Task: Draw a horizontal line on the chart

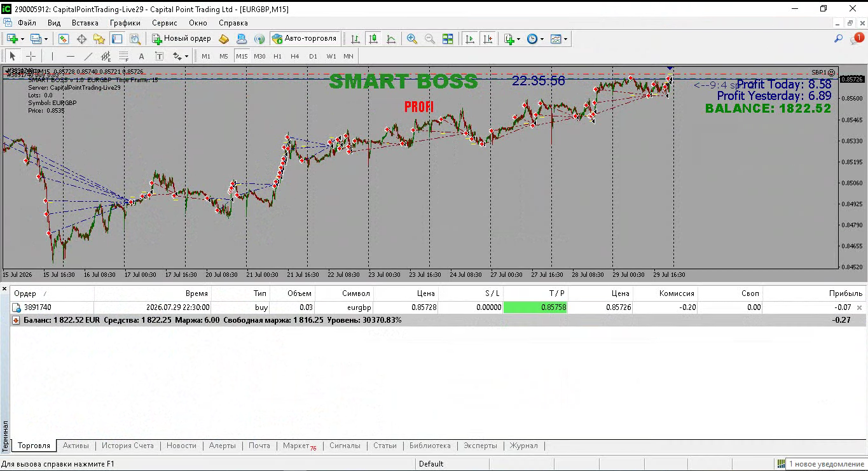Action: click(71, 56)
